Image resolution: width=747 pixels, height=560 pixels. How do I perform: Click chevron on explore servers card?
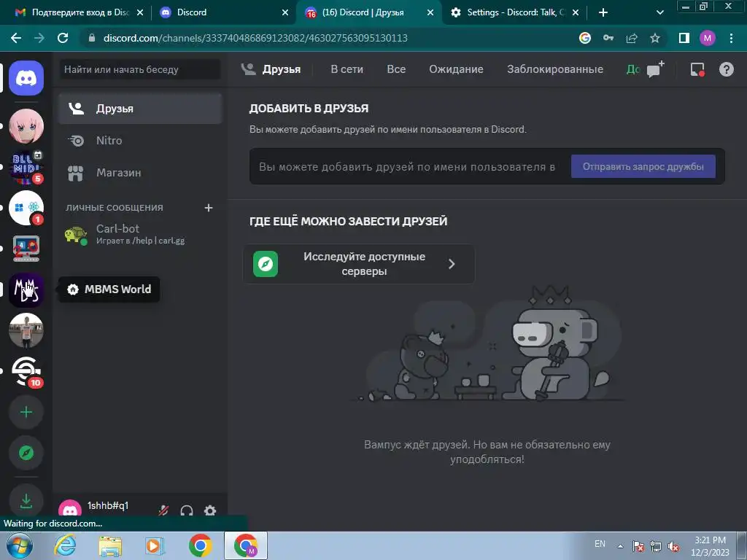click(x=452, y=264)
